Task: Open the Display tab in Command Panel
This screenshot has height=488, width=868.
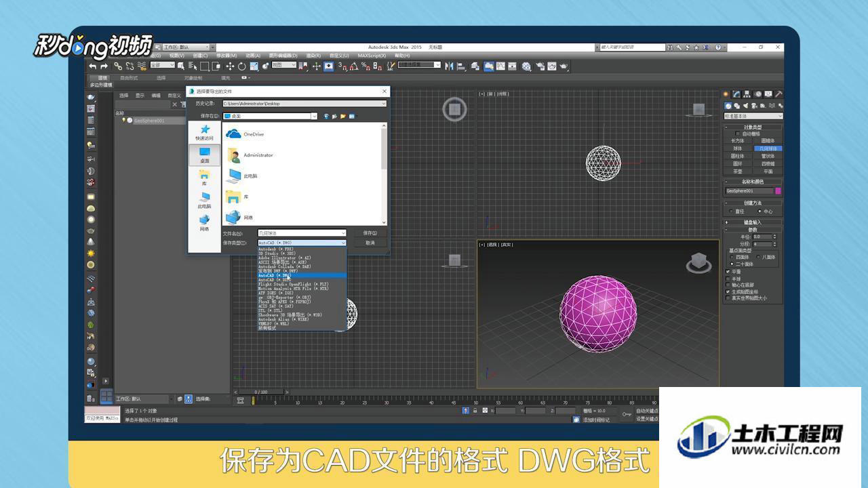Action: (768, 94)
